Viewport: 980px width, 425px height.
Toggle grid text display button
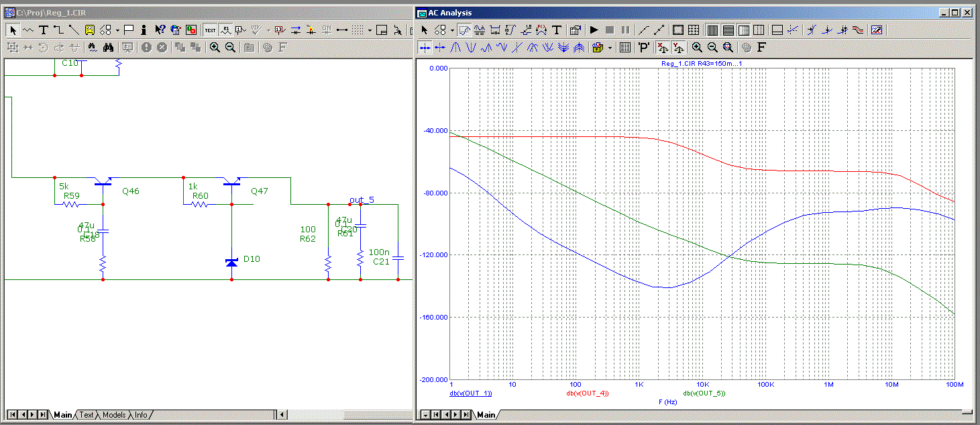point(210,30)
